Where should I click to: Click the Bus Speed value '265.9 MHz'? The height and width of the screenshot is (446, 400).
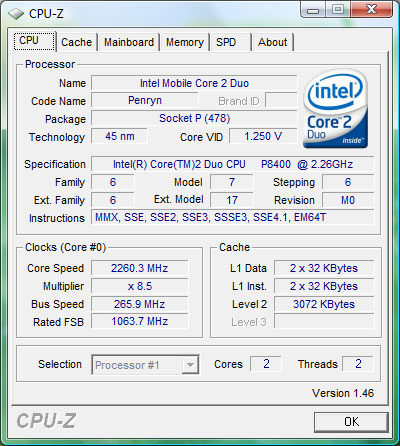coord(140,304)
